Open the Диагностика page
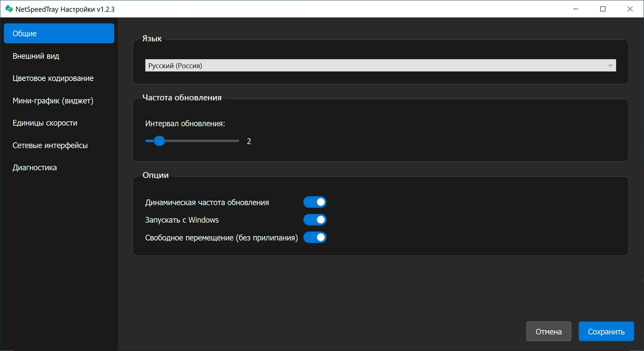Viewport: 644px width, 351px height. tap(35, 168)
